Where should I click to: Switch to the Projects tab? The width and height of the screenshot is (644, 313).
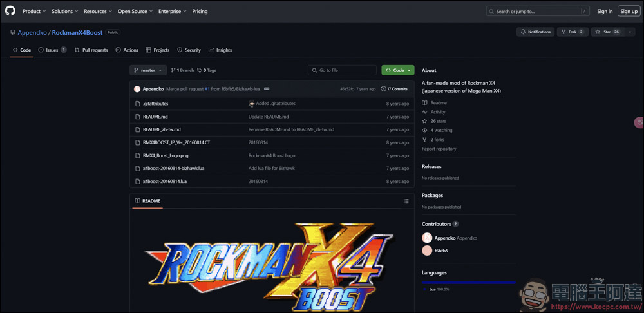click(157, 50)
